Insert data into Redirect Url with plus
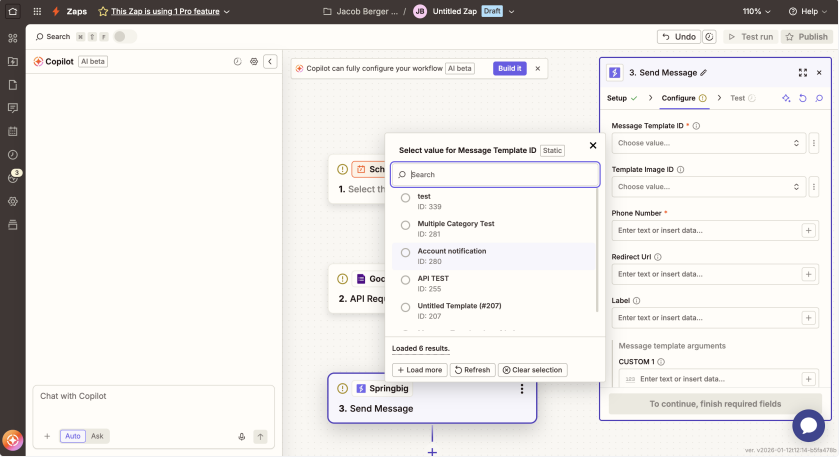Screen dimensions: 840x458 tap(808, 274)
